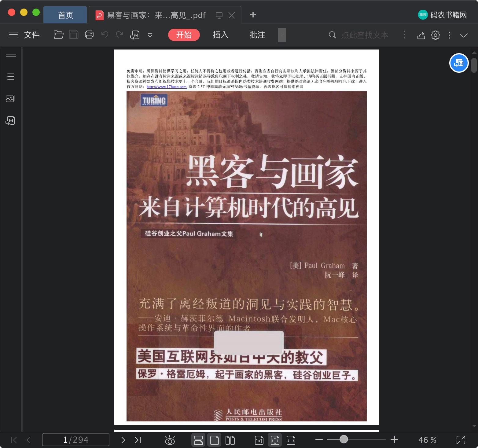Enable continuous scrolling view
478x448 pixels.
pyautogui.click(x=199, y=440)
